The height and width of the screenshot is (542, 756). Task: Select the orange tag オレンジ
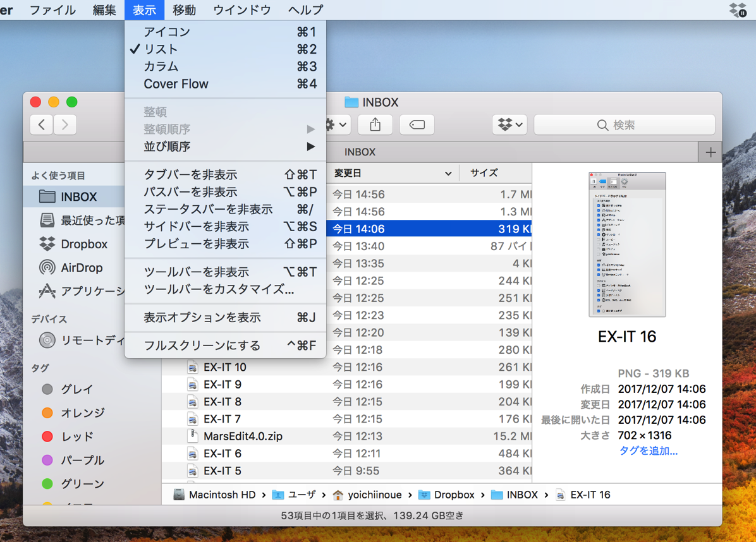coord(73,413)
